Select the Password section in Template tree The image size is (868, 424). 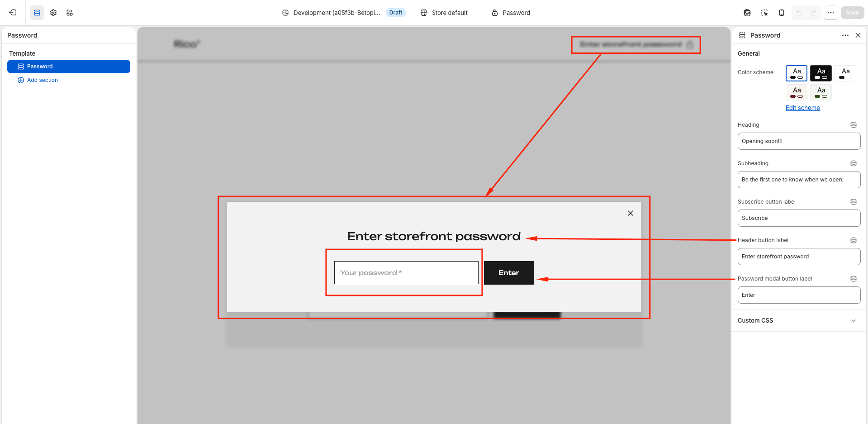coord(69,67)
